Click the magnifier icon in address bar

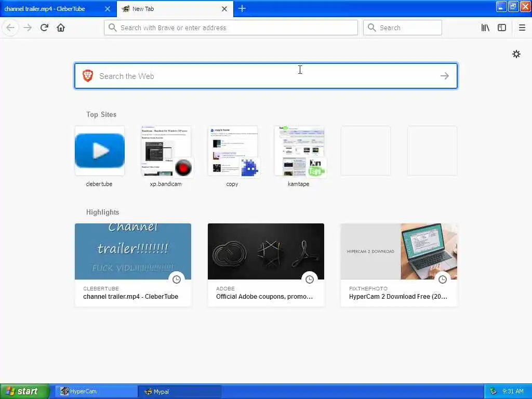click(x=112, y=28)
